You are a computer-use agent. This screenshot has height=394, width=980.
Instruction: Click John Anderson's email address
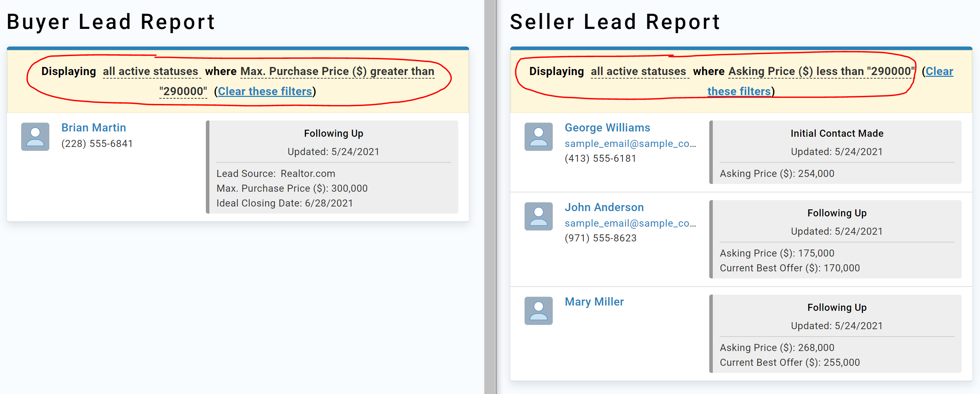[x=630, y=223]
